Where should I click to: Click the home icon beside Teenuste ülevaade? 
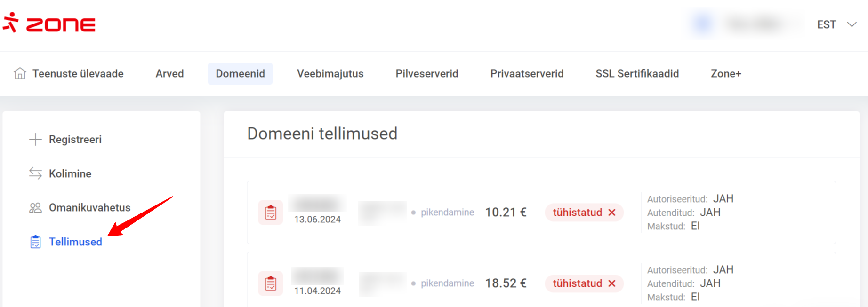20,73
